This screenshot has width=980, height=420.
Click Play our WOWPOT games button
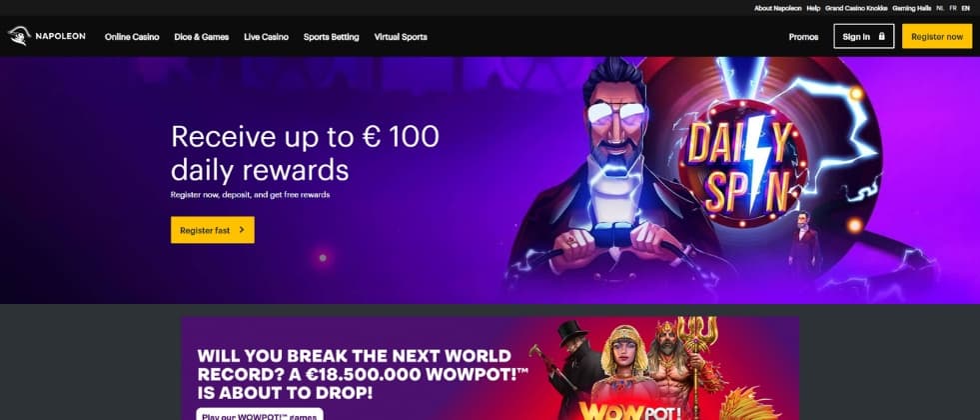(x=260, y=414)
